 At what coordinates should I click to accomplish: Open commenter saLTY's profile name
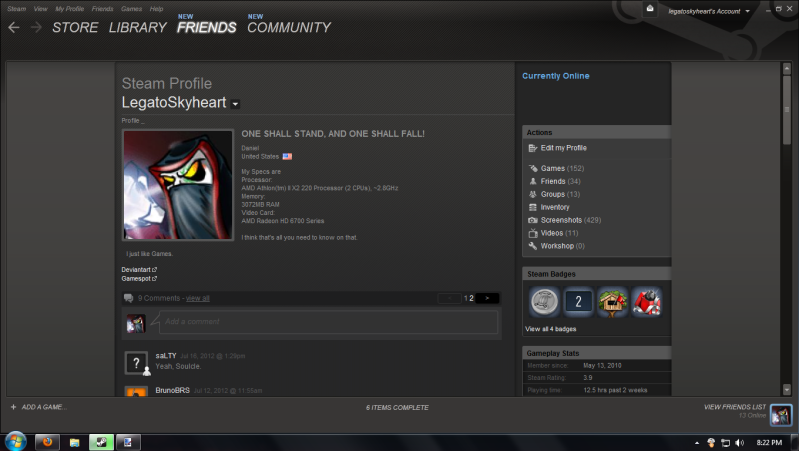(x=166, y=356)
